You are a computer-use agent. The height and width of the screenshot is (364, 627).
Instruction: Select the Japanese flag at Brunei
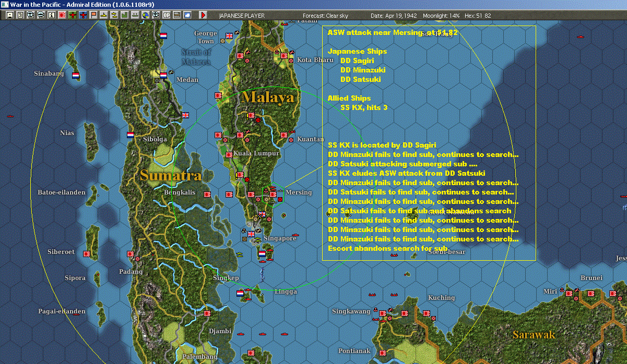[x=591, y=293]
